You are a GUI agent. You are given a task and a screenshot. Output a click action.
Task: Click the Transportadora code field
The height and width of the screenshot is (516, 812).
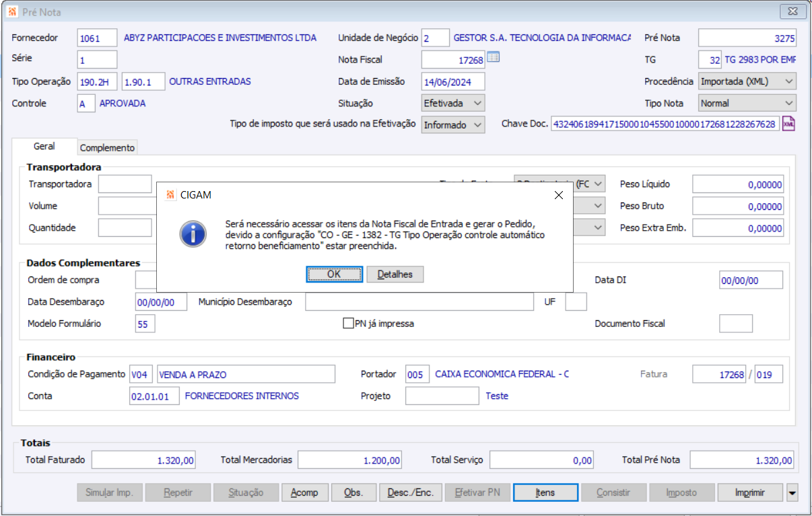[125, 184]
